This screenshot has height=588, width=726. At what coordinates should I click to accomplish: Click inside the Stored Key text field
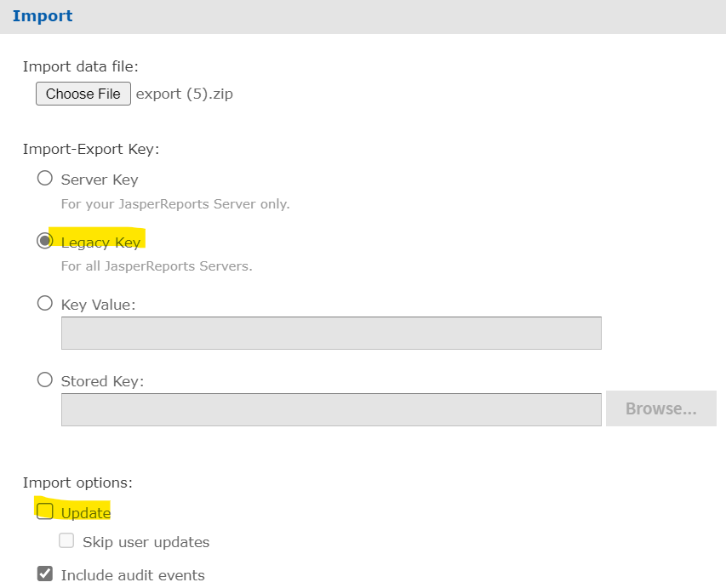pyautogui.click(x=330, y=408)
